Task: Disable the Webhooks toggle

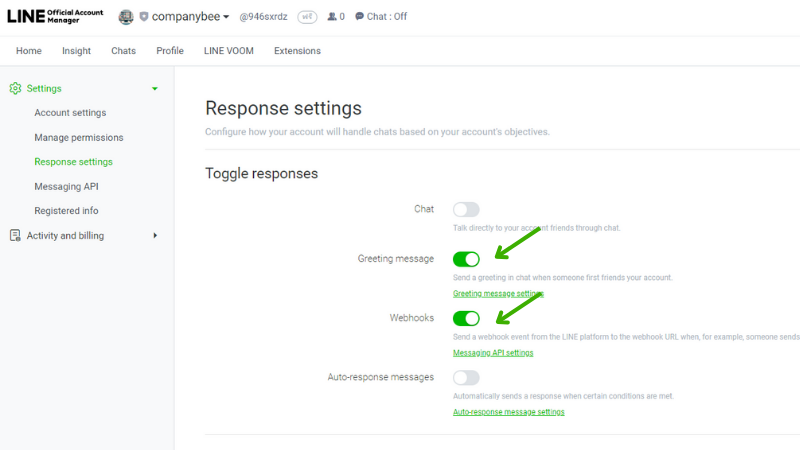Action: (x=466, y=318)
